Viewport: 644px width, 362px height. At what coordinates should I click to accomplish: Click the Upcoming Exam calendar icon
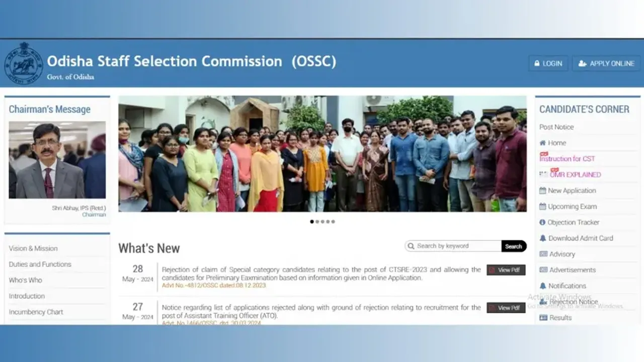pos(543,206)
